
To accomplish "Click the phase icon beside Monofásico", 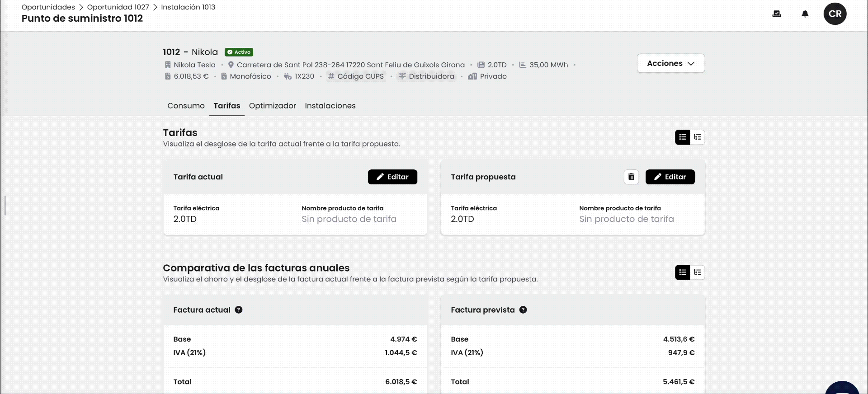I will tap(224, 76).
